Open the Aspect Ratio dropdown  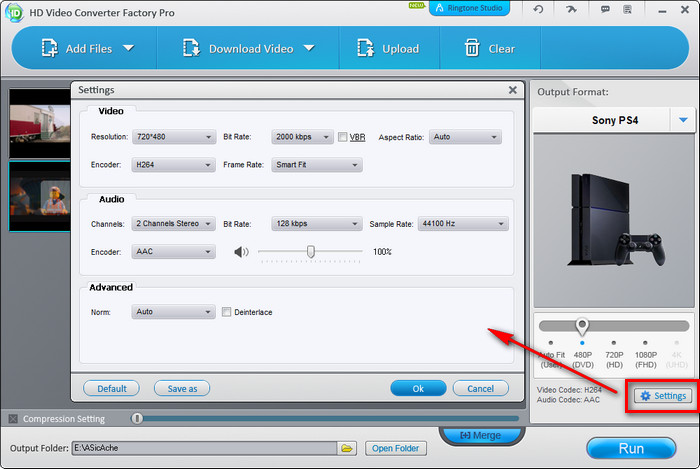[x=465, y=137]
